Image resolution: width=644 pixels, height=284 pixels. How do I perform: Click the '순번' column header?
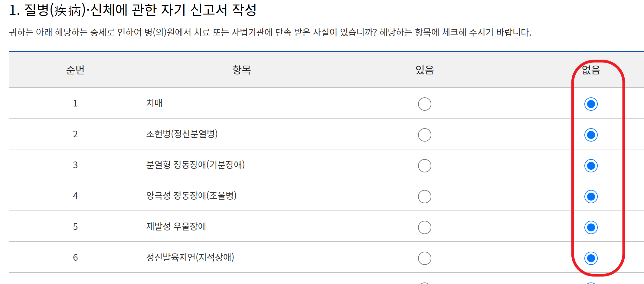pos(75,70)
